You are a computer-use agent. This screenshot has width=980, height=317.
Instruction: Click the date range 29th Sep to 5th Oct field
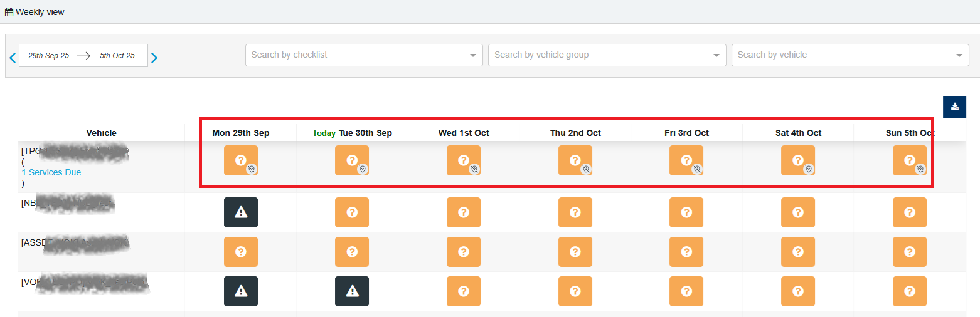(83, 56)
